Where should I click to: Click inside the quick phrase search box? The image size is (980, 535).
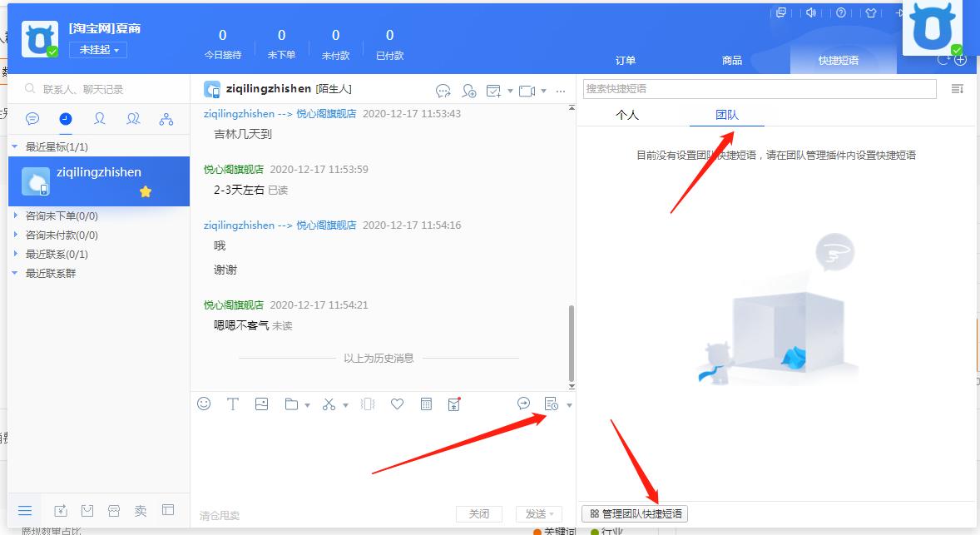(x=757, y=88)
